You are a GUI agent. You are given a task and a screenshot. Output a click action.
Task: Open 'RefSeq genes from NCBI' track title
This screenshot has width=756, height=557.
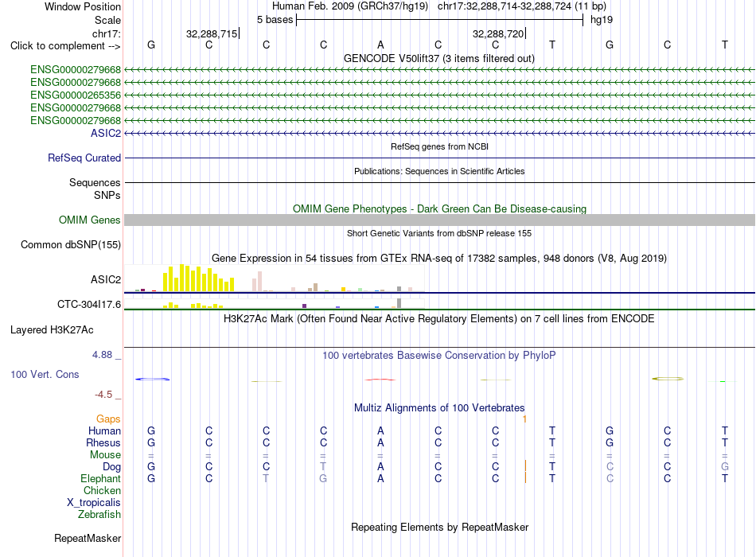[439, 146]
